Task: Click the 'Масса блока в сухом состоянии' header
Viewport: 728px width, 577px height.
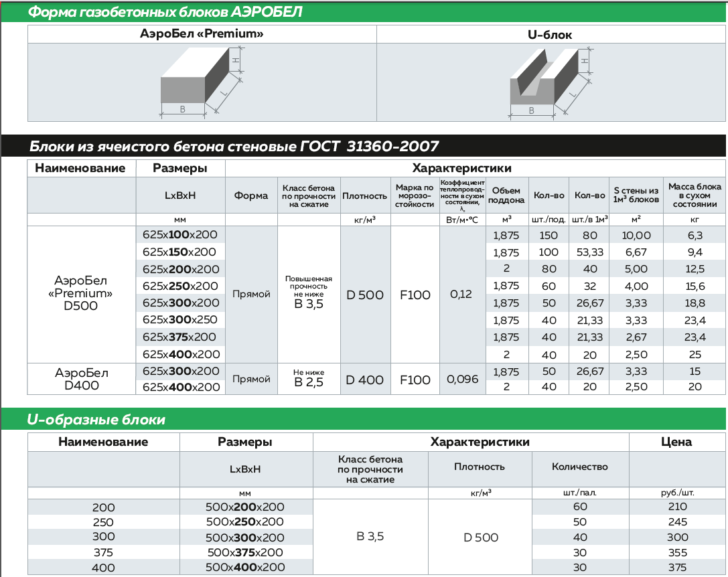Action: click(x=695, y=195)
